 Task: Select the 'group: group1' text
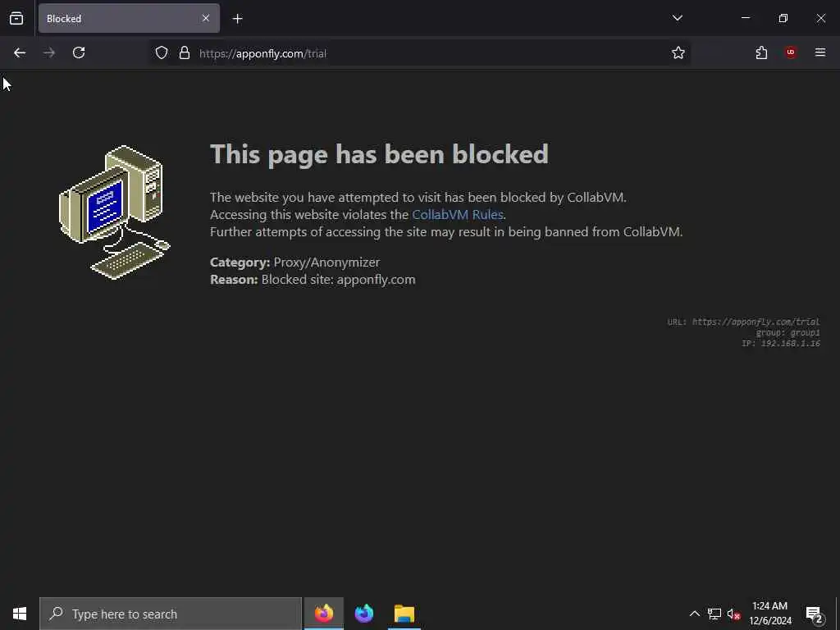coord(787,333)
